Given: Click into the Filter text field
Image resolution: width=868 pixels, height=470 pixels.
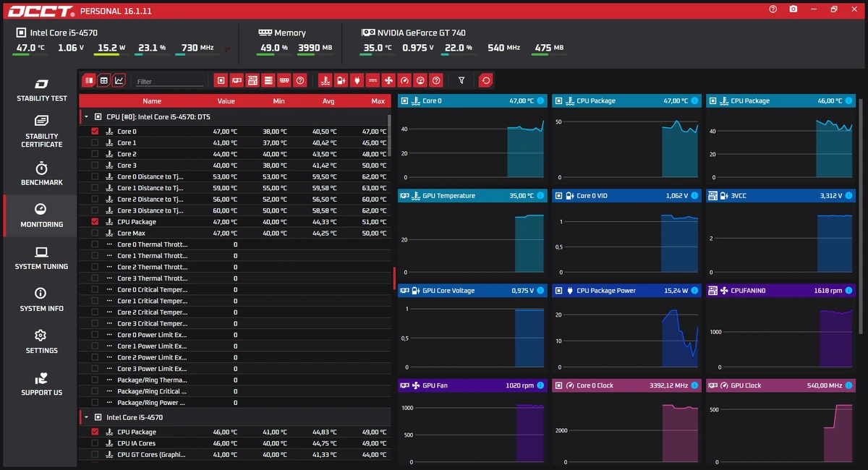Looking at the screenshot, I should coord(169,82).
